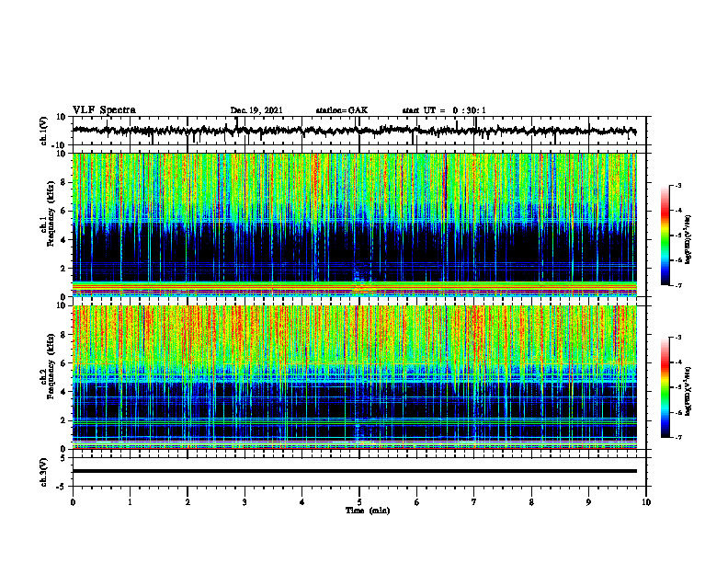728x563 pixels.
Task: Click the "ch.1(V)" waveform axis label
Action: 44,131
